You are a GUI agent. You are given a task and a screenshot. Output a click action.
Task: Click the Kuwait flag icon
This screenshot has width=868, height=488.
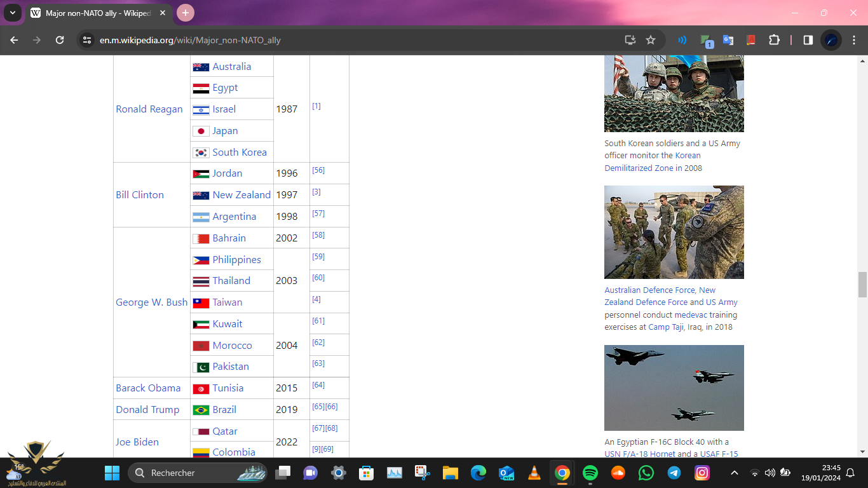(201, 325)
